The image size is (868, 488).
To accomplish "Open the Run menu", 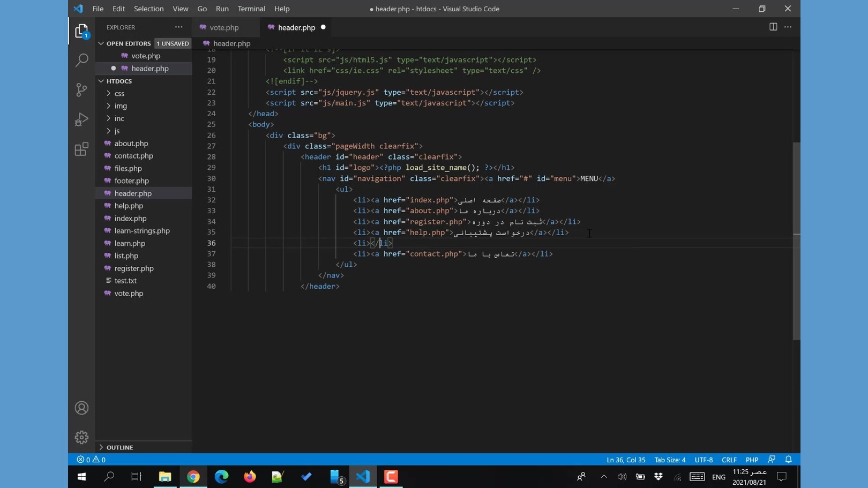I will (222, 9).
